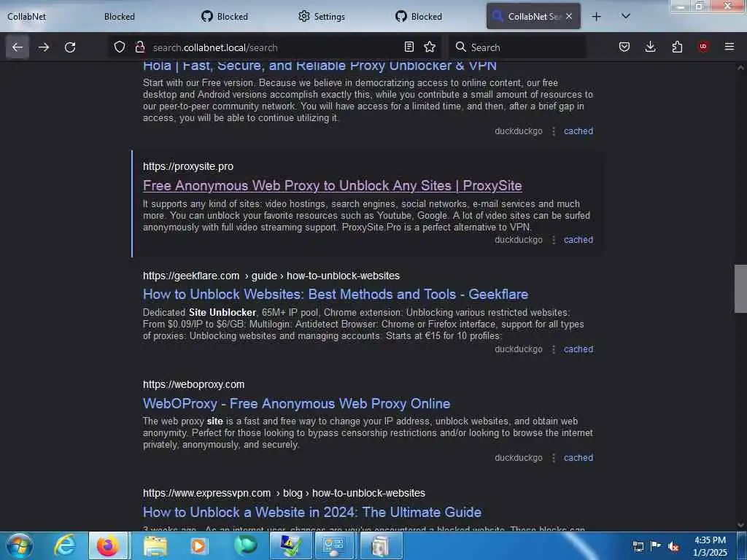Open the control panel window in the taskbar
This screenshot has height=560, width=747.
tap(334, 545)
